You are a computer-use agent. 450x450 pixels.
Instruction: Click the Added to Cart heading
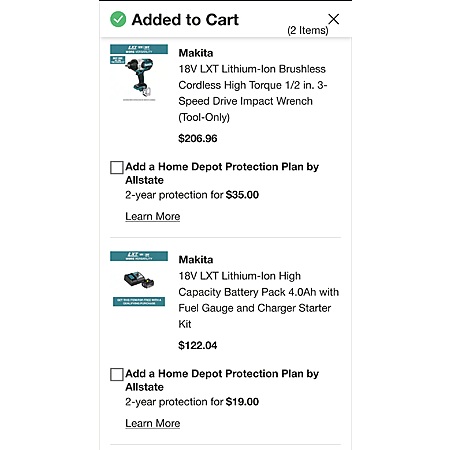click(185, 20)
